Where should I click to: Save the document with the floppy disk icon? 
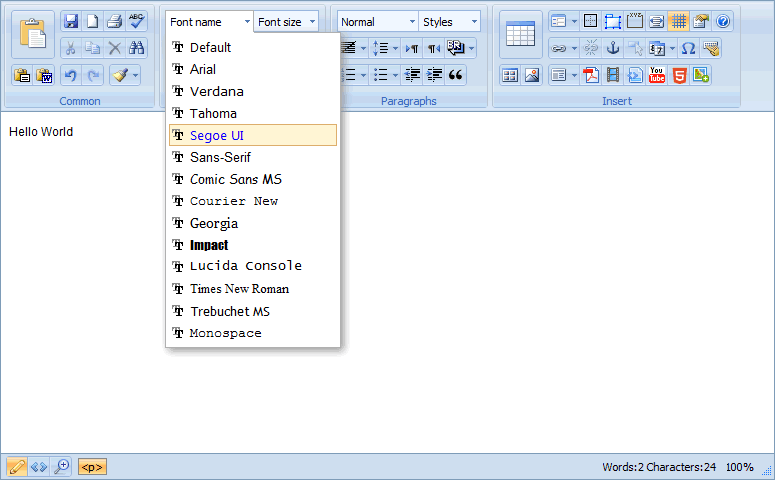coord(70,21)
